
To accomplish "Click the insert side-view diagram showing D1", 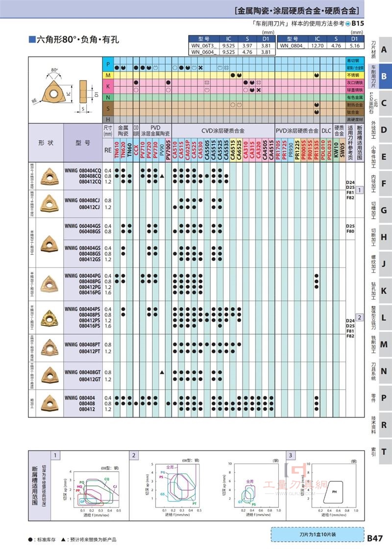I will coord(83,92).
